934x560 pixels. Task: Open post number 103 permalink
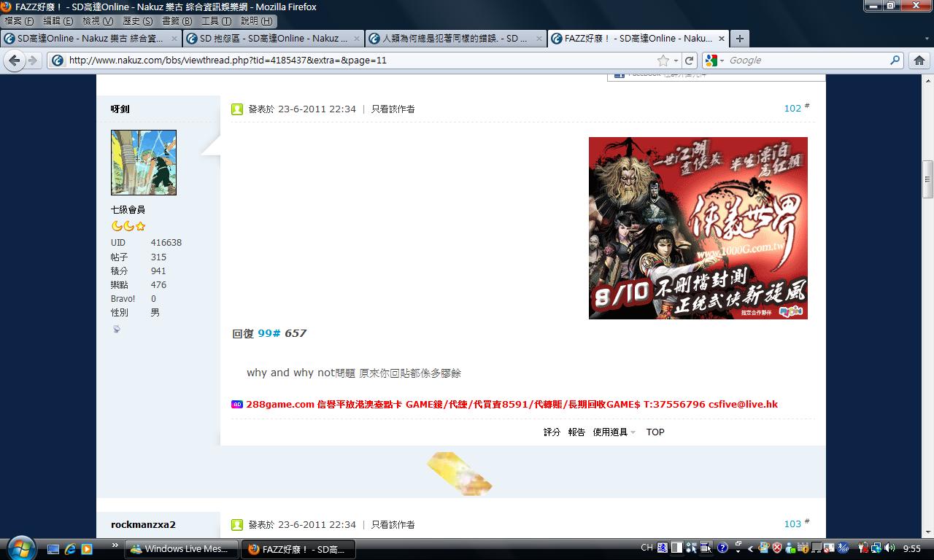(x=792, y=524)
